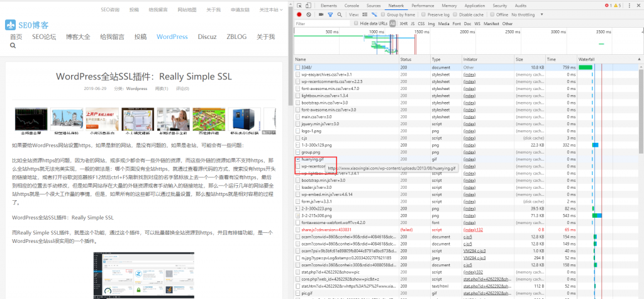Select the All filter type

coord(393,23)
